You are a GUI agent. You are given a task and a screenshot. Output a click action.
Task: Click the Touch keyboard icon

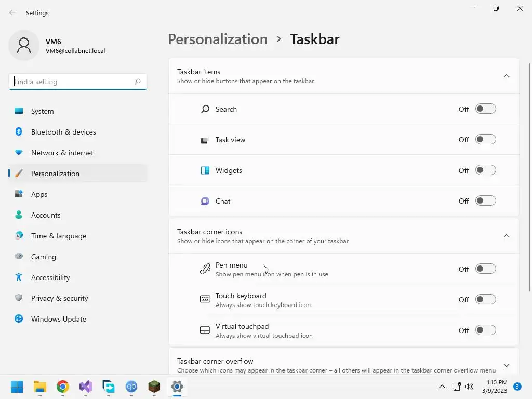pyautogui.click(x=205, y=299)
